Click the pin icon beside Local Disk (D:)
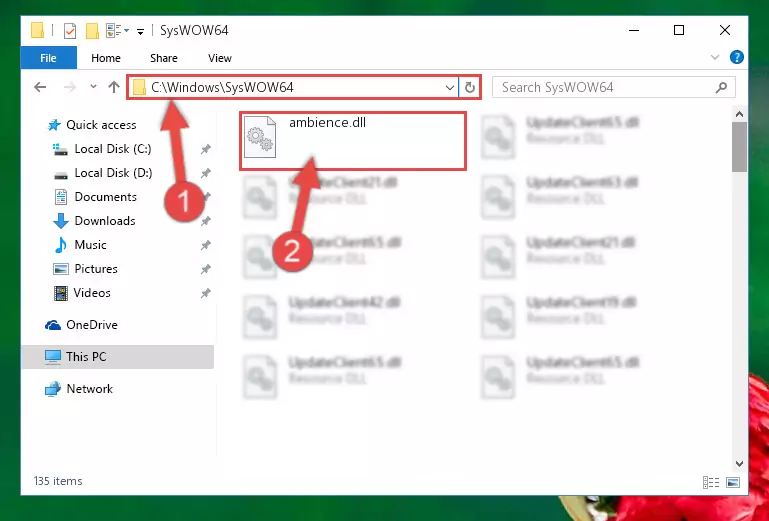The image size is (769, 521). [x=205, y=173]
